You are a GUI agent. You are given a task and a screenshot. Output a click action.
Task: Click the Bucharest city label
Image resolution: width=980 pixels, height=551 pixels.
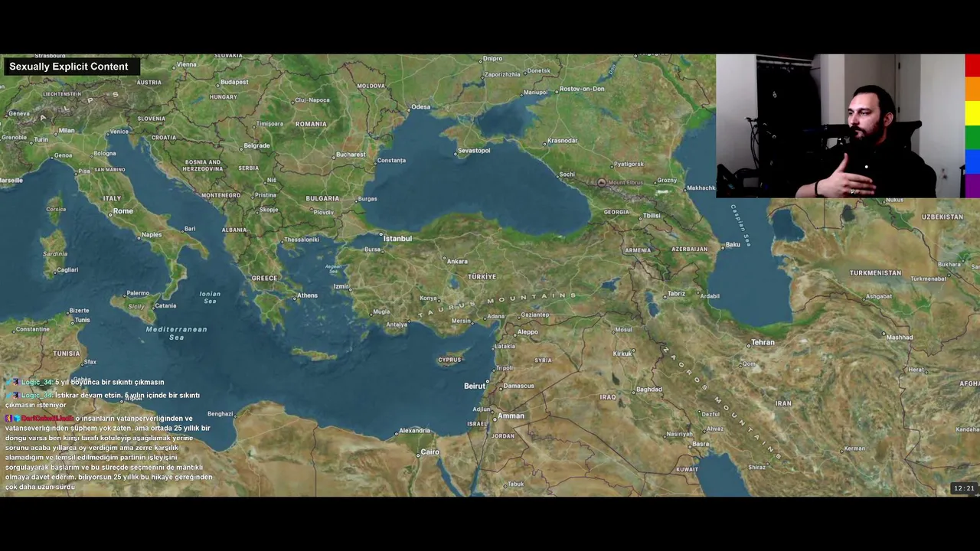(x=351, y=155)
